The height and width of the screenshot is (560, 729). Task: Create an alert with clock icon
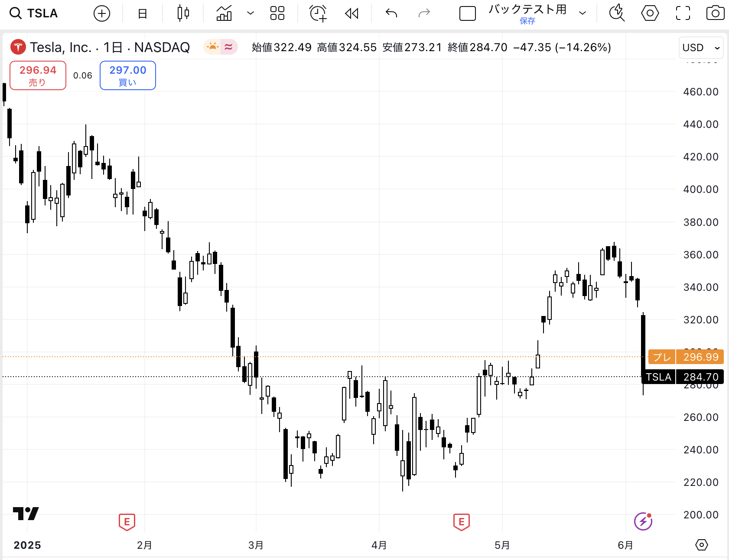[x=318, y=13]
